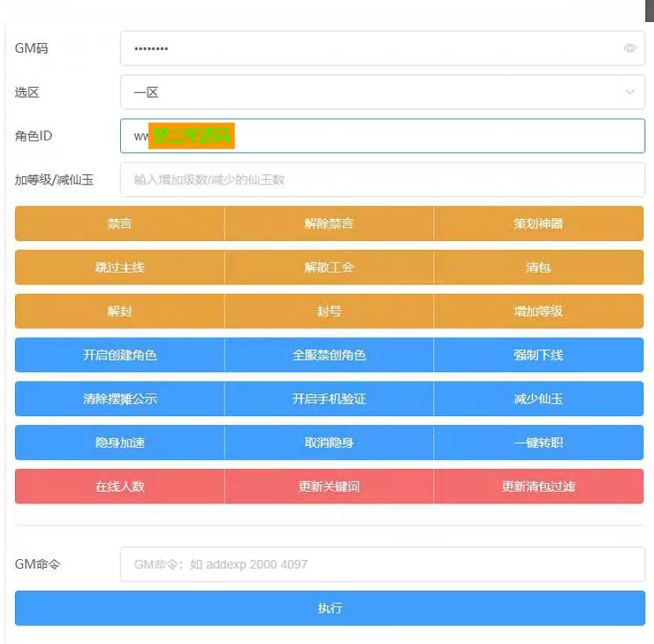Click the 解除禁言 button
This screenshot has width=654, height=644.
tap(329, 224)
